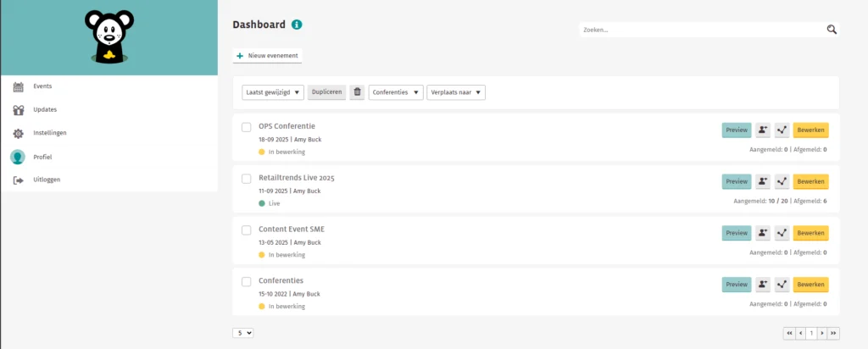The width and height of the screenshot is (868, 349).
Task: Open the Laatst gewijzigd sort dropdown
Action: click(273, 92)
